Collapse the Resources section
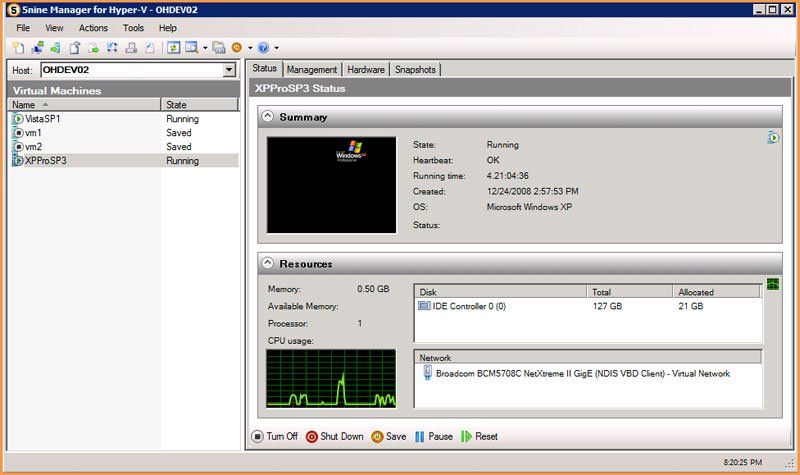Viewport: 800px width, 475px height. tap(268, 263)
